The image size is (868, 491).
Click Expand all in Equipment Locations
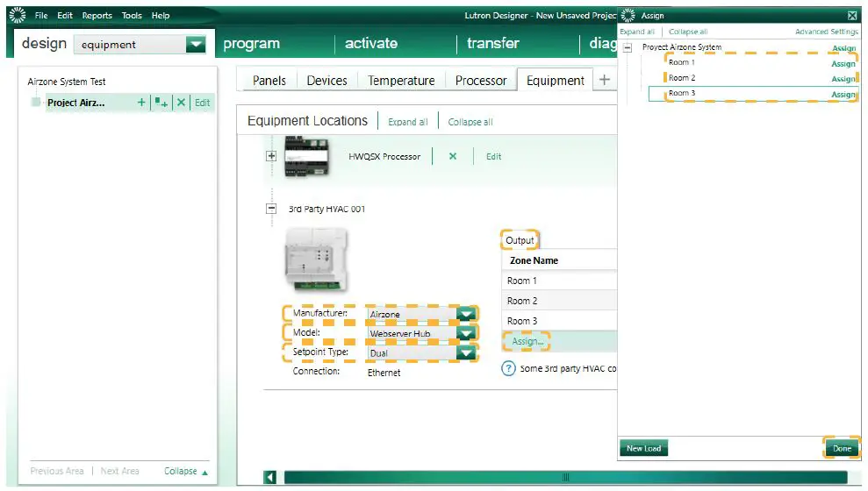[x=408, y=122]
